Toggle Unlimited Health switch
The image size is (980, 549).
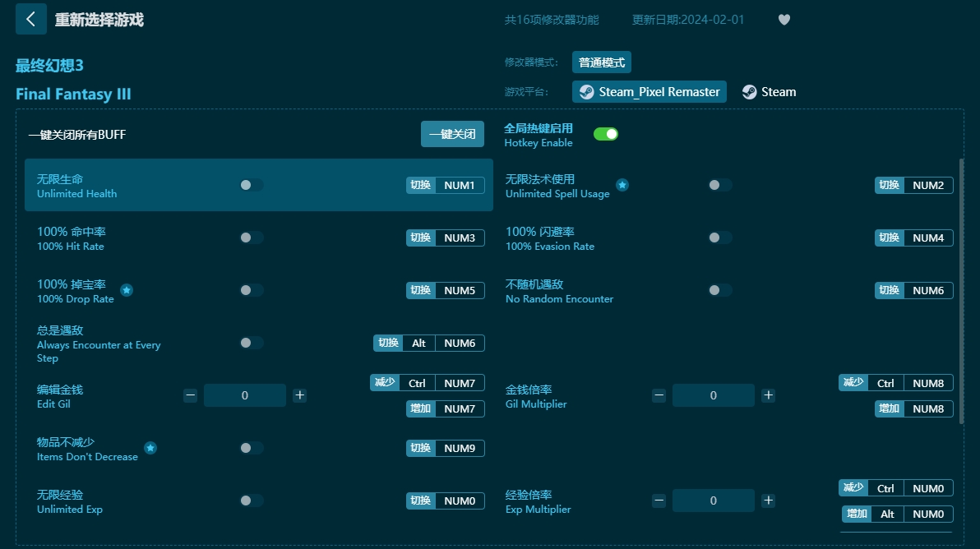pyautogui.click(x=252, y=185)
